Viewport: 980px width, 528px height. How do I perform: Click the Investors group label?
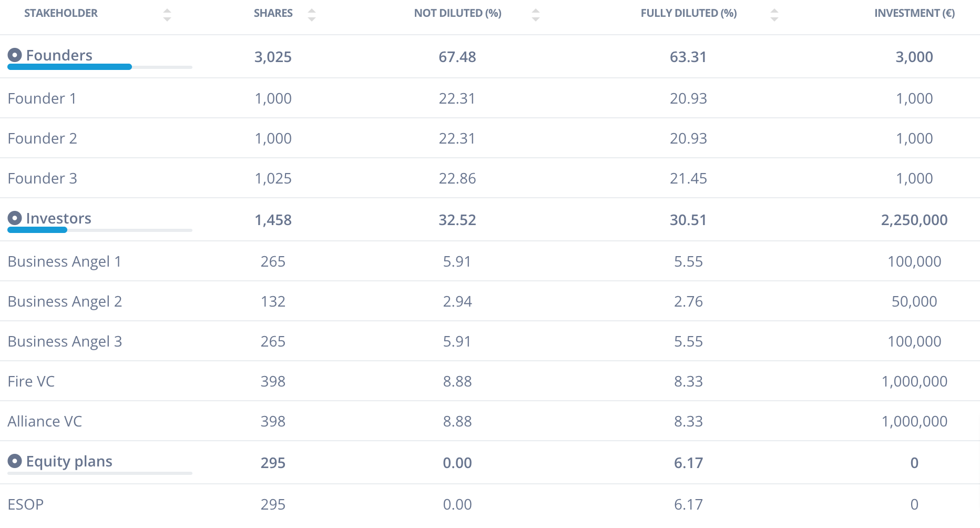[59, 218]
